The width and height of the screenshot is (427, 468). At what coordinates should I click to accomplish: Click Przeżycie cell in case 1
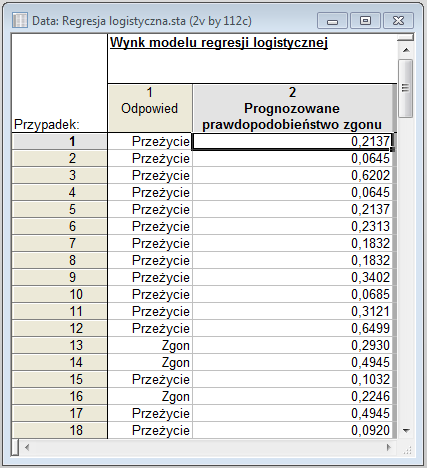(x=150, y=141)
